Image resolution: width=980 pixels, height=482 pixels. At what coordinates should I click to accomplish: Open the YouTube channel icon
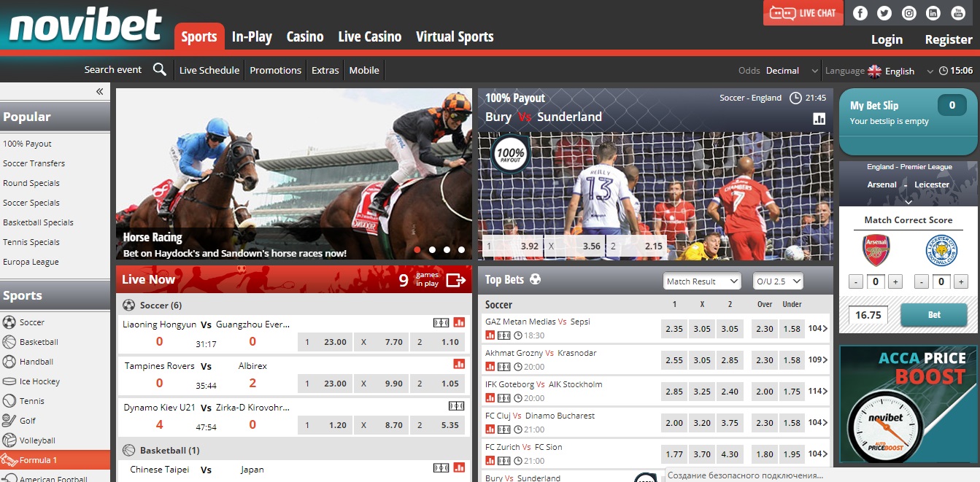point(957,13)
